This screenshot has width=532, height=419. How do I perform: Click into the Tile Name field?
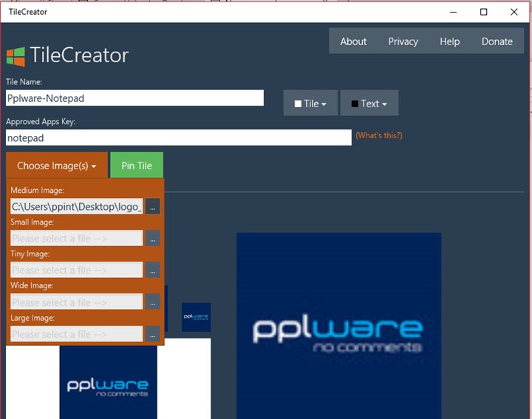pyautogui.click(x=134, y=98)
